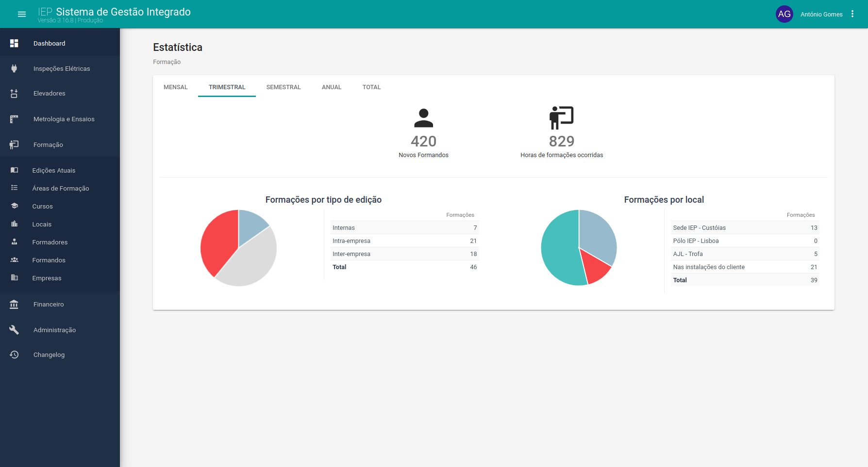
Task: Open Metrologia e Ensaios section
Action: coord(60,119)
